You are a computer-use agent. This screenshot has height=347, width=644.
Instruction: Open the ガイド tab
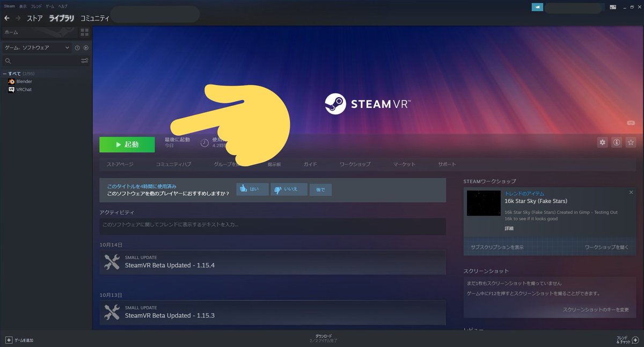[310, 164]
